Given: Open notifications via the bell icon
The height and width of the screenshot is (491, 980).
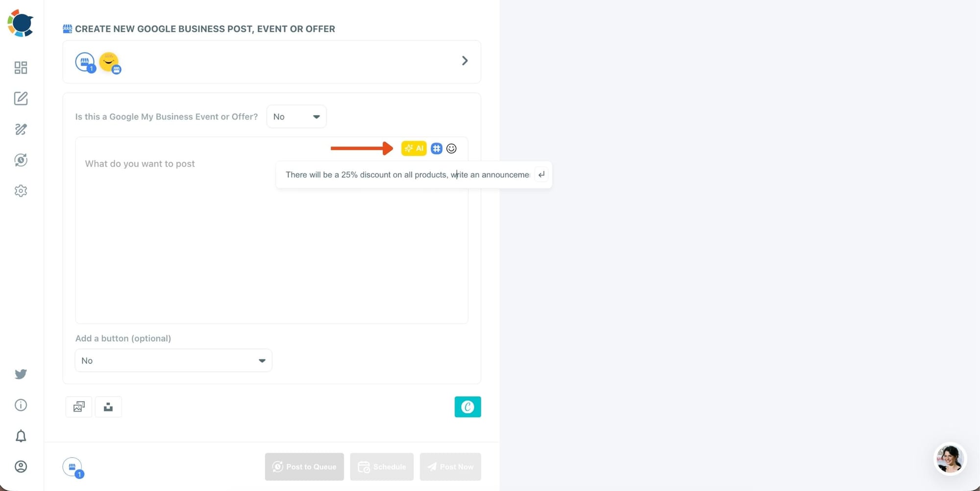Looking at the screenshot, I should click(21, 436).
